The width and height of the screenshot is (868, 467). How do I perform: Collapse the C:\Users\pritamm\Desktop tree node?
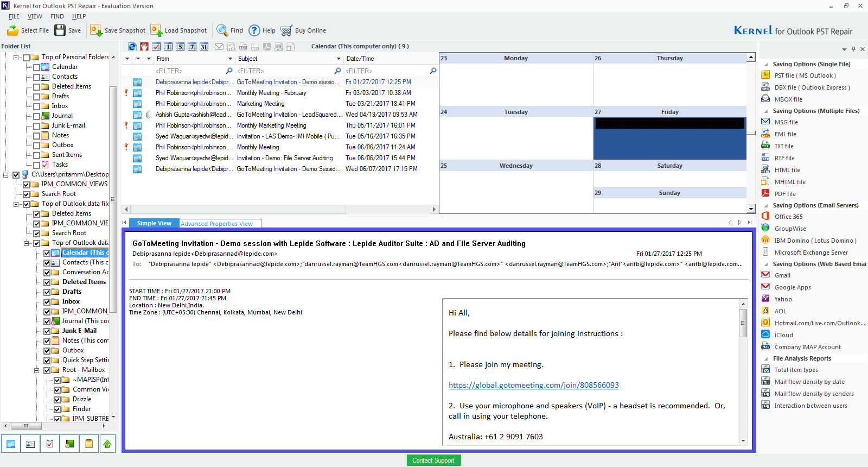[x=5, y=175]
